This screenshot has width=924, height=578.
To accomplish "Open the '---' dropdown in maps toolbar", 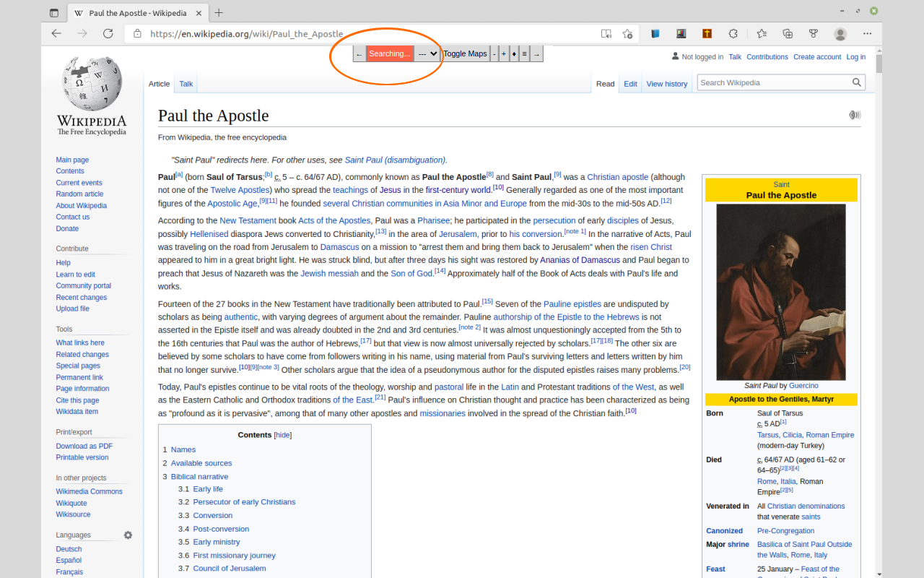I will (x=427, y=53).
